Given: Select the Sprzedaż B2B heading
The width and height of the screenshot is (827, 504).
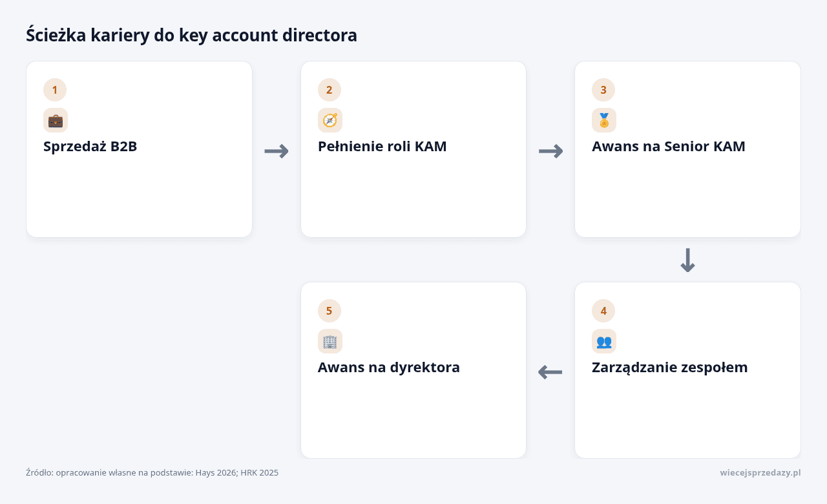Looking at the screenshot, I should click(x=90, y=147).
